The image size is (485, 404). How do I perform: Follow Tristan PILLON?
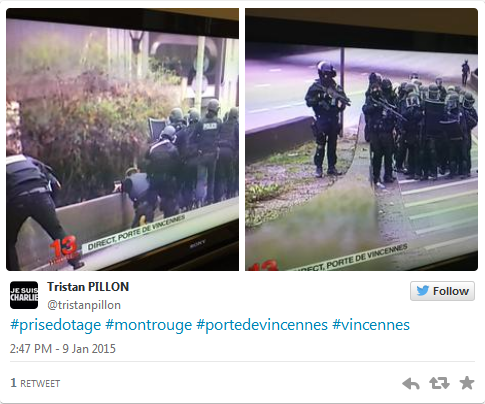pyautogui.click(x=442, y=291)
